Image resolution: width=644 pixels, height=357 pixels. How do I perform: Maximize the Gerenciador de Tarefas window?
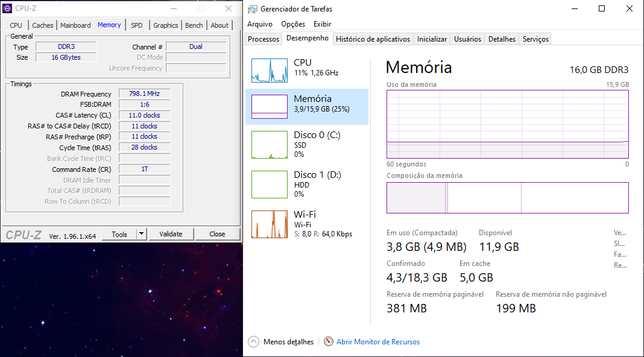pos(602,8)
